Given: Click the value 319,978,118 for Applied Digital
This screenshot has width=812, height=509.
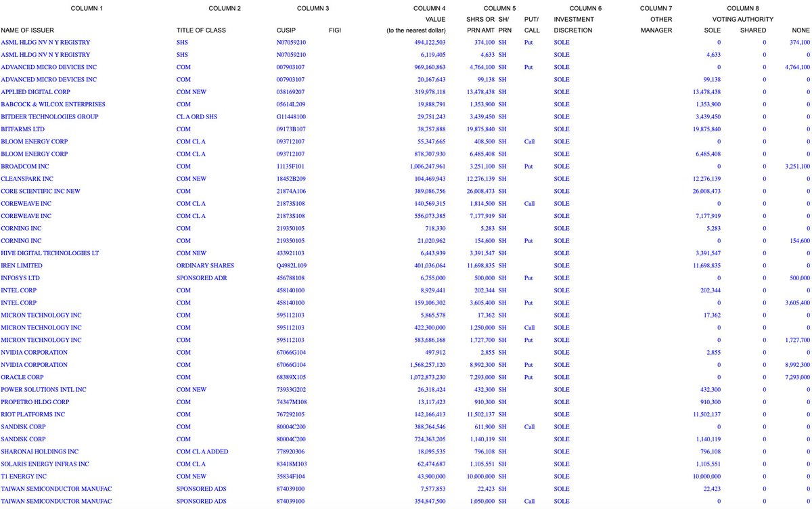Looking at the screenshot, I should tap(430, 91).
